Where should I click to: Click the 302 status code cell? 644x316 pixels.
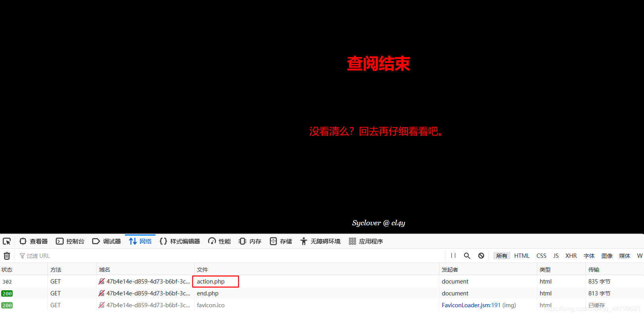click(7, 282)
